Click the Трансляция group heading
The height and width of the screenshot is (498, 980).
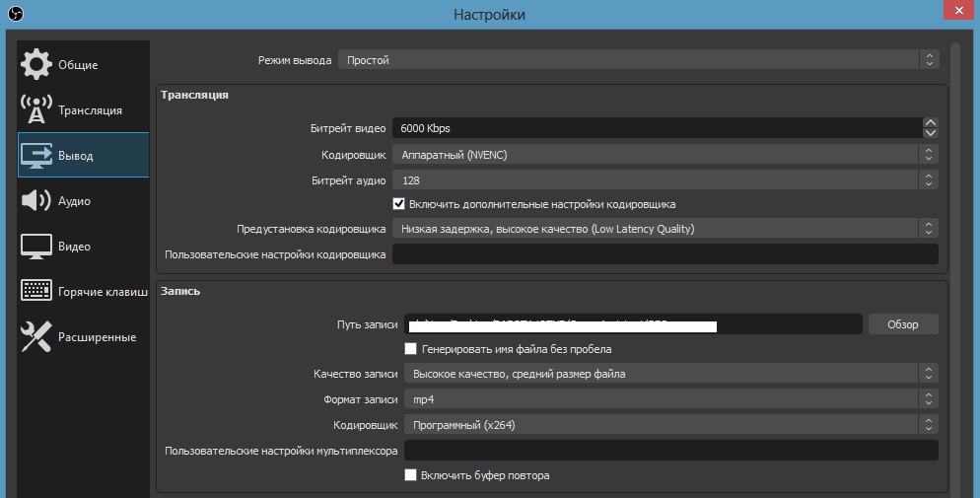(x=194, y=95)
